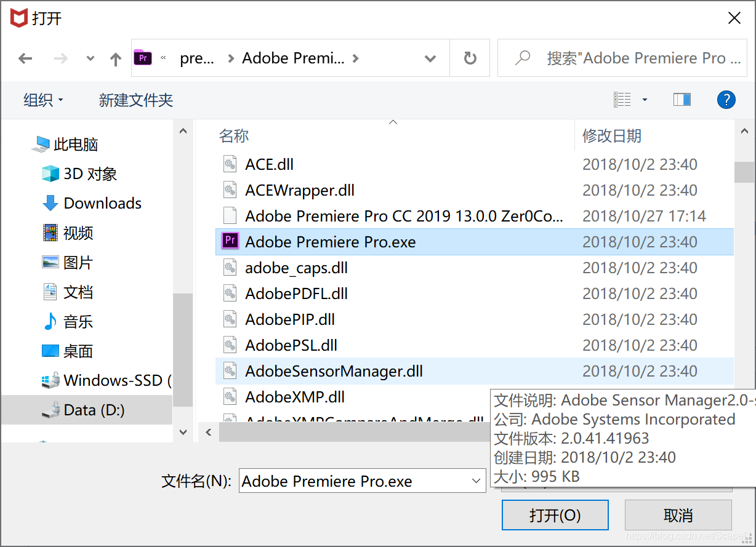The width and height of the screenshot is (756, 547).
Task: Expand the chevron after 'pre...' breadcrumb
Action: pyautogui.click(x=231, y=58)
